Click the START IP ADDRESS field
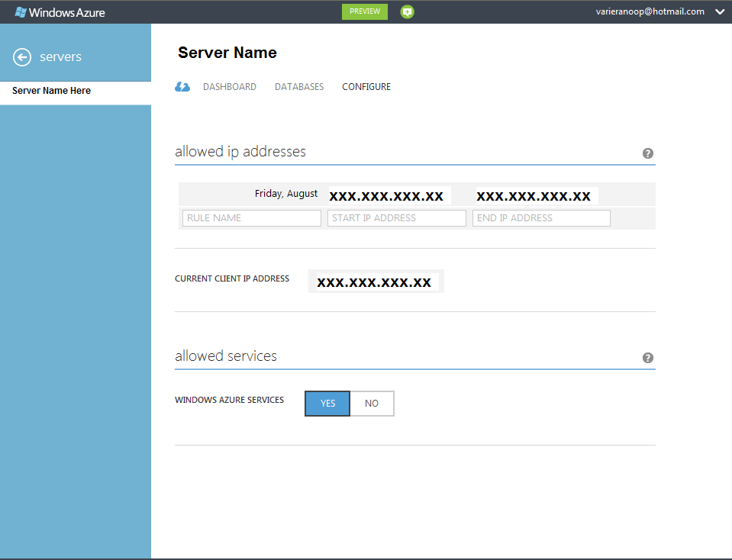Viewport: 732px width, 560px height. tap(396, 218)
